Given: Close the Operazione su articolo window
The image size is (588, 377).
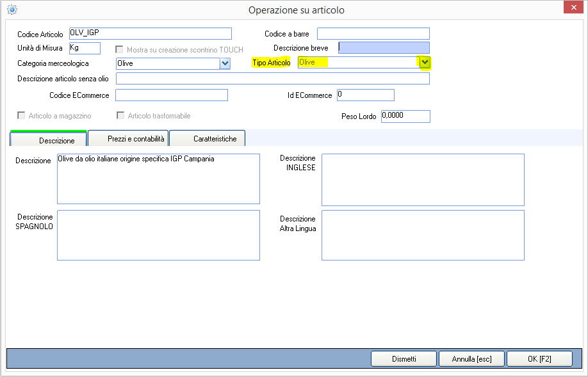Looking at the screenshot, I should (573, 7).
